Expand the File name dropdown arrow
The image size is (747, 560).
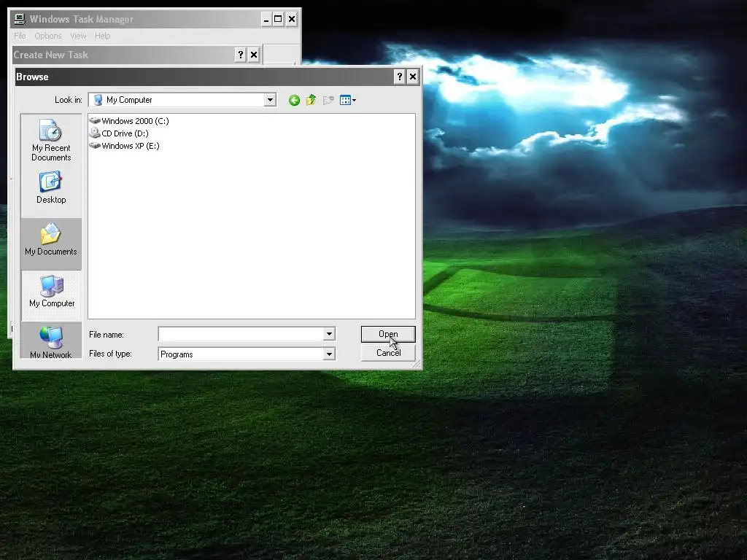329,334
